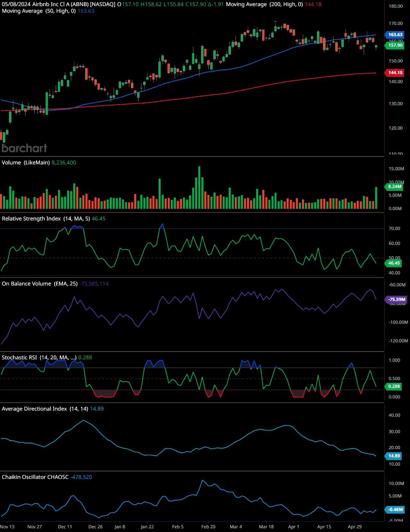Click the Apr 15 date axis label
The image size is (410, 532).
324,527
